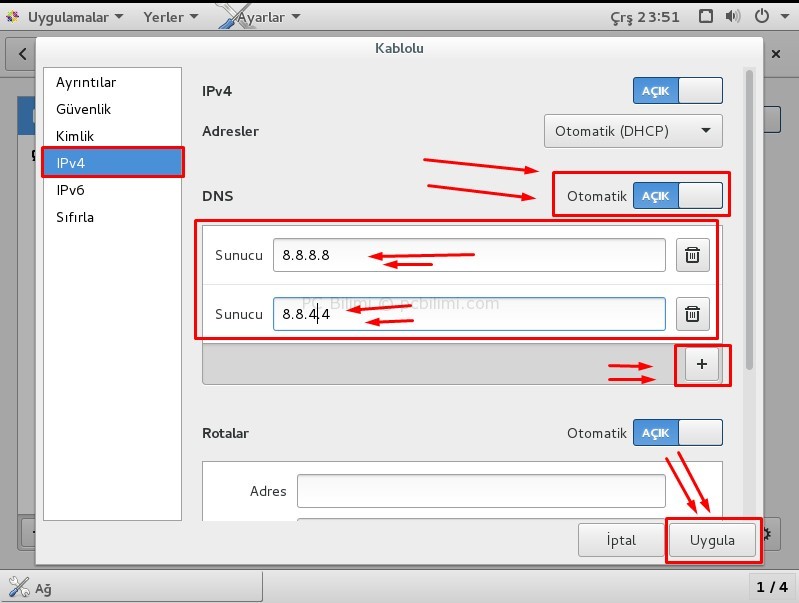Viewport: 799px width, 603px height.
Task: Delete the 8.8.8.8 DNS server entry
Action: (691, 255)
